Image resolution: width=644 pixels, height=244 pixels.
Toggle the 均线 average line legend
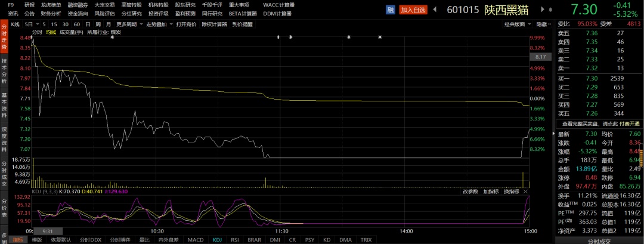pyautogui.click(x=51, y=32)
